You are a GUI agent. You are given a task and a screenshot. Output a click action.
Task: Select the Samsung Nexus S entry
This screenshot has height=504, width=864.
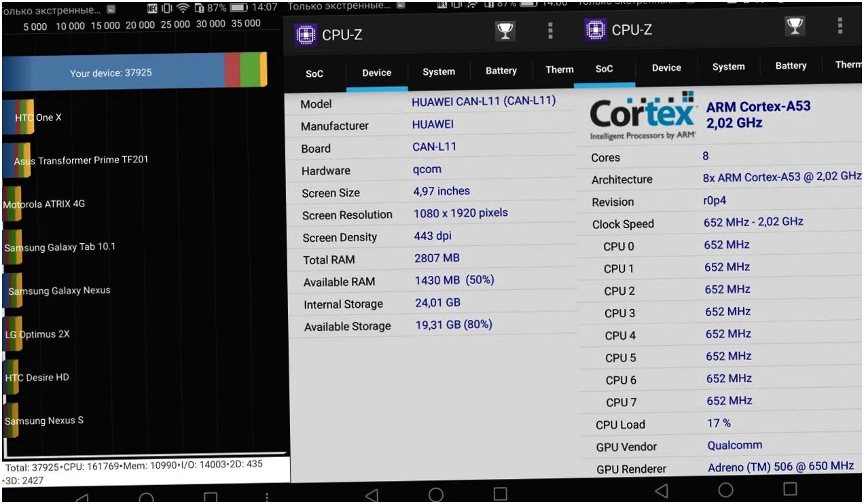(x=44, y=420)
